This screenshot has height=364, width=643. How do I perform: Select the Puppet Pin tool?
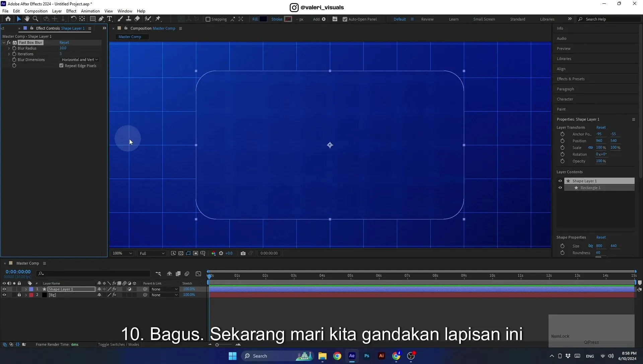(x=158, y=19)
